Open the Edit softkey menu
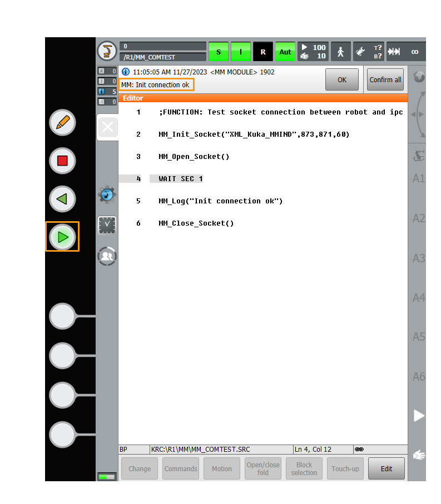 [387, 468]
